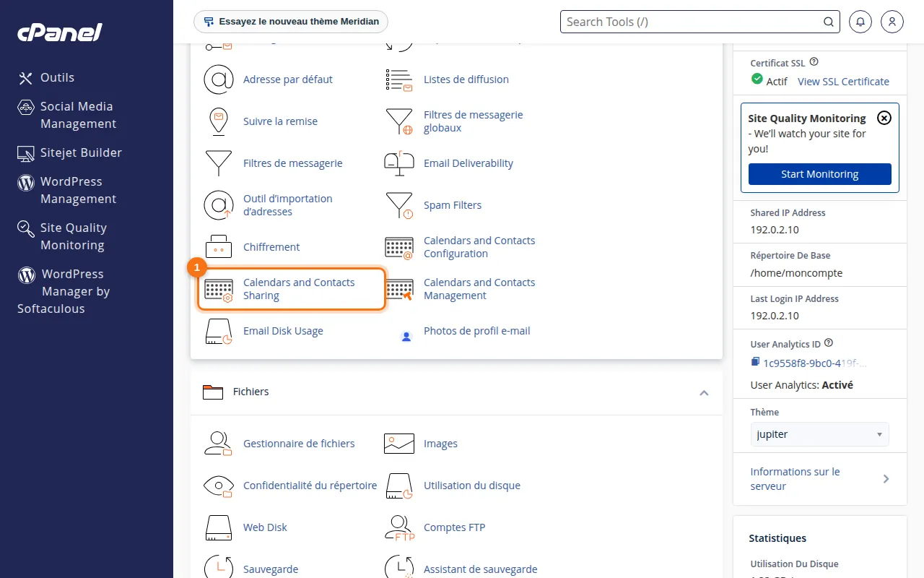Copy the User Analytics ID
This screenshot has height=578, width=924.
[x=755, y=362]
